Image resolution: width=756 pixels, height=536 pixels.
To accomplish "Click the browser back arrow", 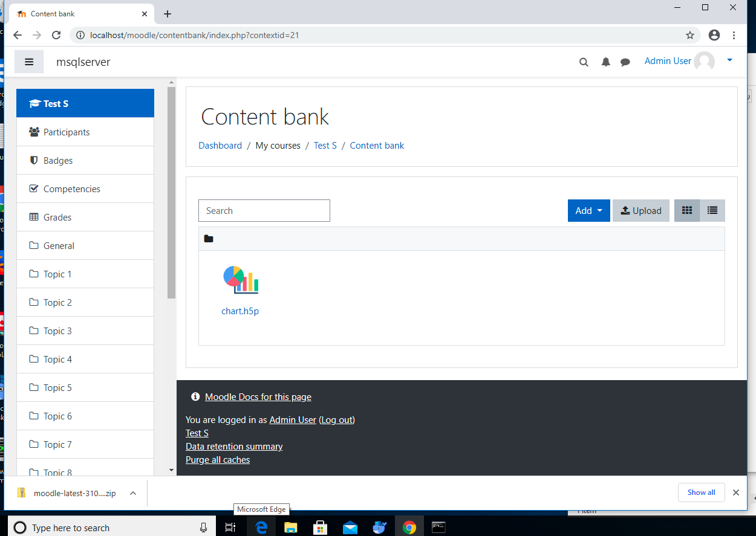I will [x=17, y=35].
